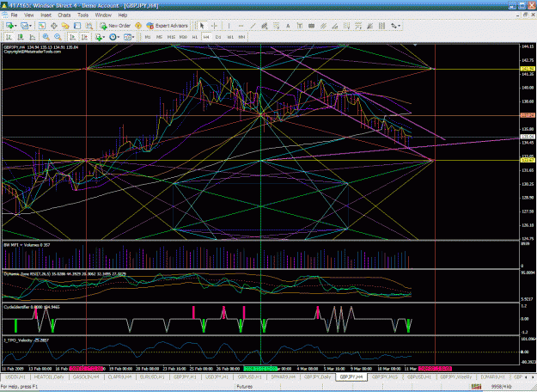Switch timeframe to W1
This screenshot has width=537, height=392.
230,37
